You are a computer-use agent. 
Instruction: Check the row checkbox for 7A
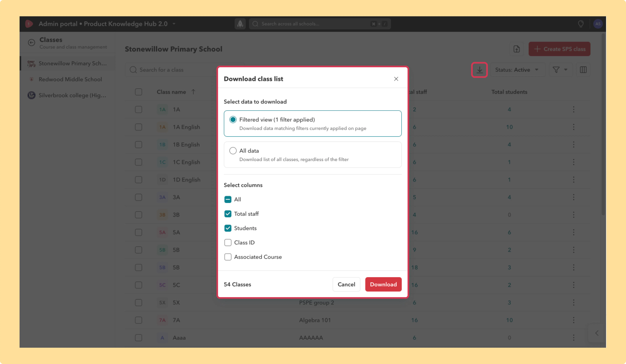138,320
